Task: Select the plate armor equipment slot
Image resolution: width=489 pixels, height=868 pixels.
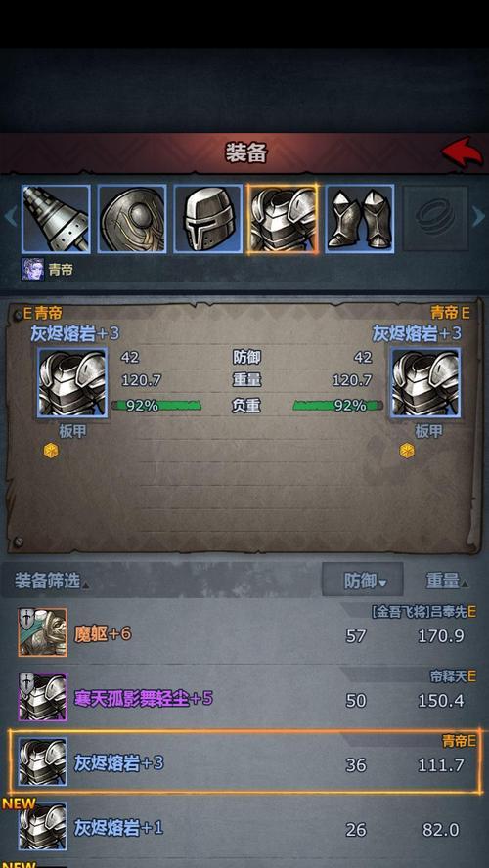Action: tap(283, 219)
